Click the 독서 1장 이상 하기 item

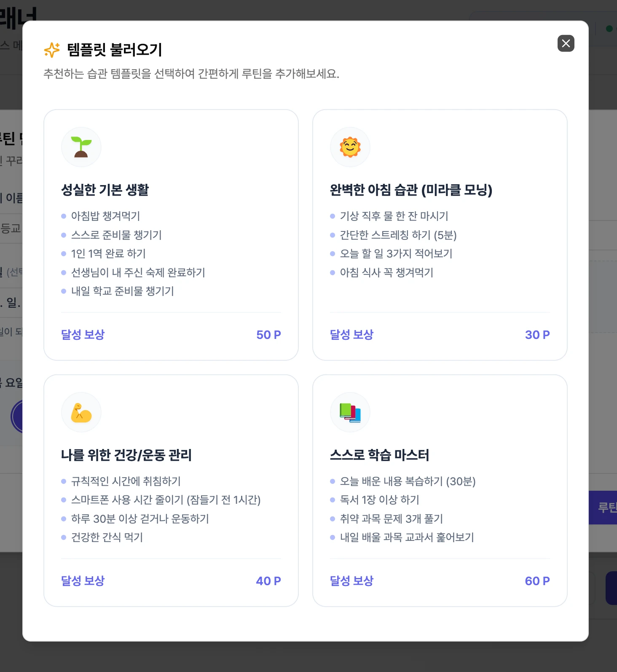pos(379,500)
